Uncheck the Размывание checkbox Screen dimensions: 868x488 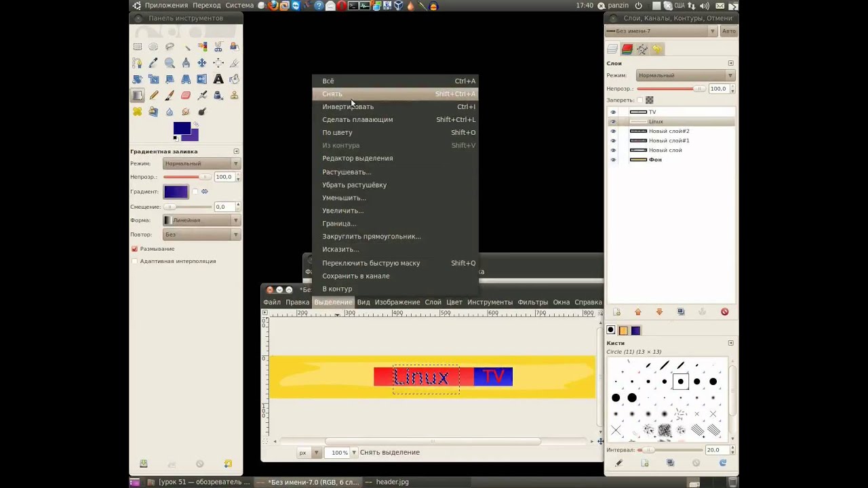tap(134, 249)
